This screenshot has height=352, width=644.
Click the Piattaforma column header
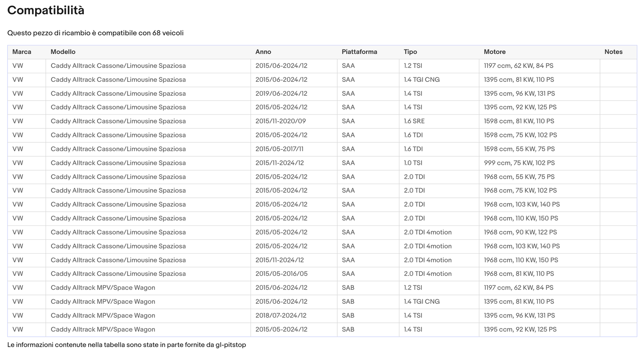coord(359,52)
